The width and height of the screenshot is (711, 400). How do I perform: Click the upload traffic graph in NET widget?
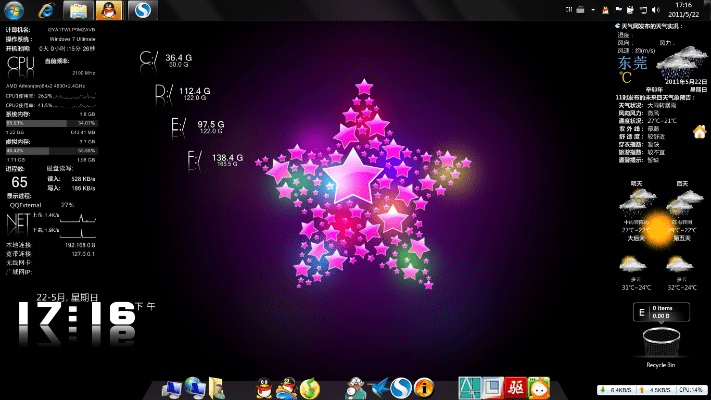78,218
